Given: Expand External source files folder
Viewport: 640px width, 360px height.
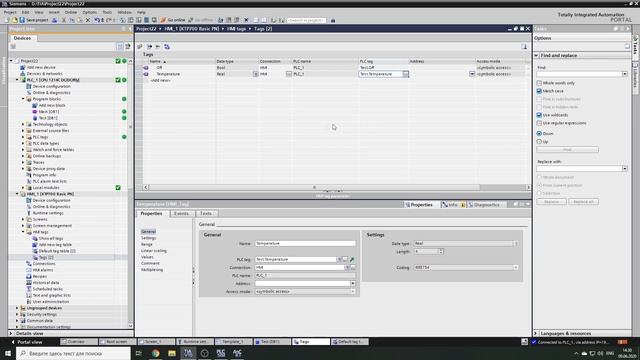Looking at the screenshot, I should (x=23, y=131).
